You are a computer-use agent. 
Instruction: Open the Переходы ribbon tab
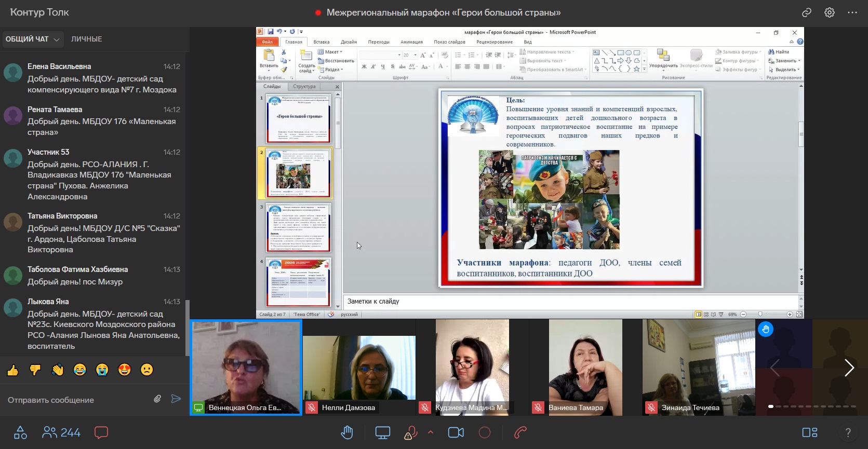(x=379, y=42)
